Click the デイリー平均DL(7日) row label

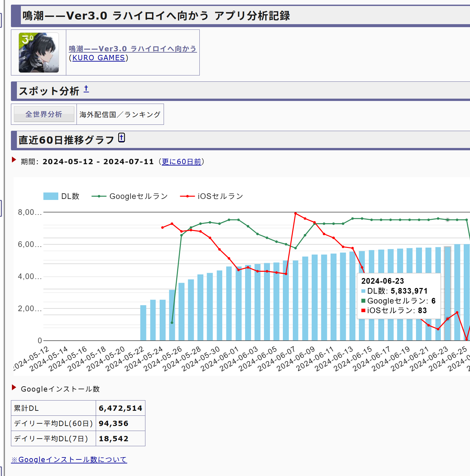(51, 439)
